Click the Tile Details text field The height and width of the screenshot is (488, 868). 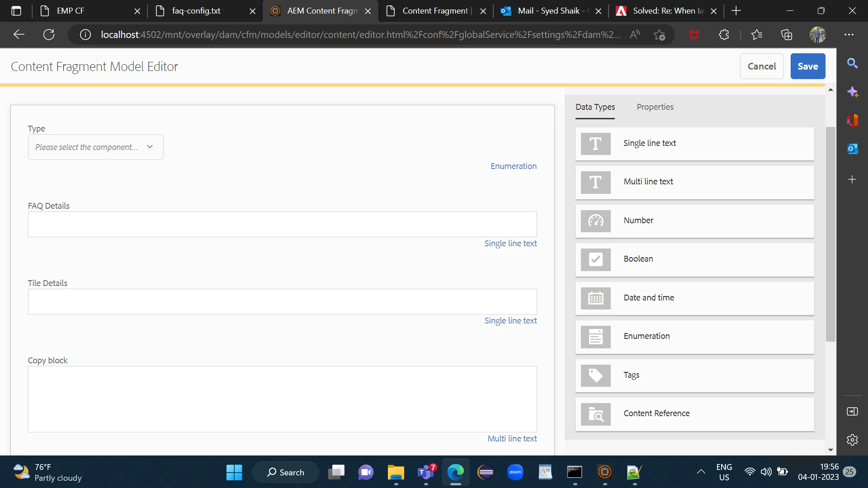point(282,301)
